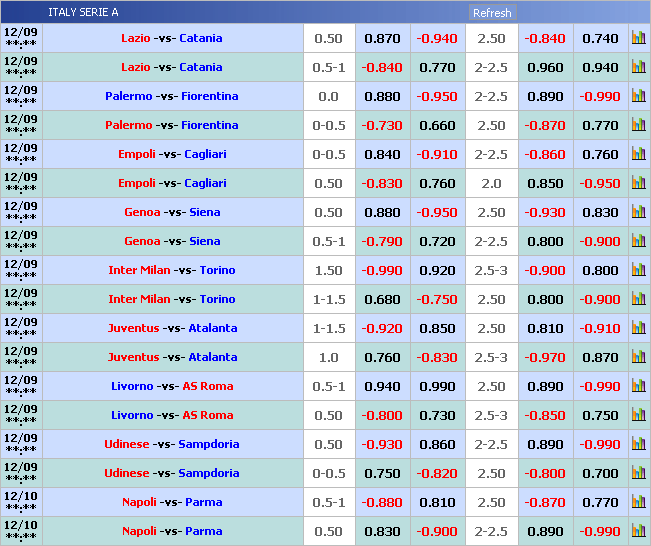651x546 pixels.
Task: Click chart icon for Empoli-Cagliari 2.0 total row
Action: pyautogui.click(x=638, y=183)
